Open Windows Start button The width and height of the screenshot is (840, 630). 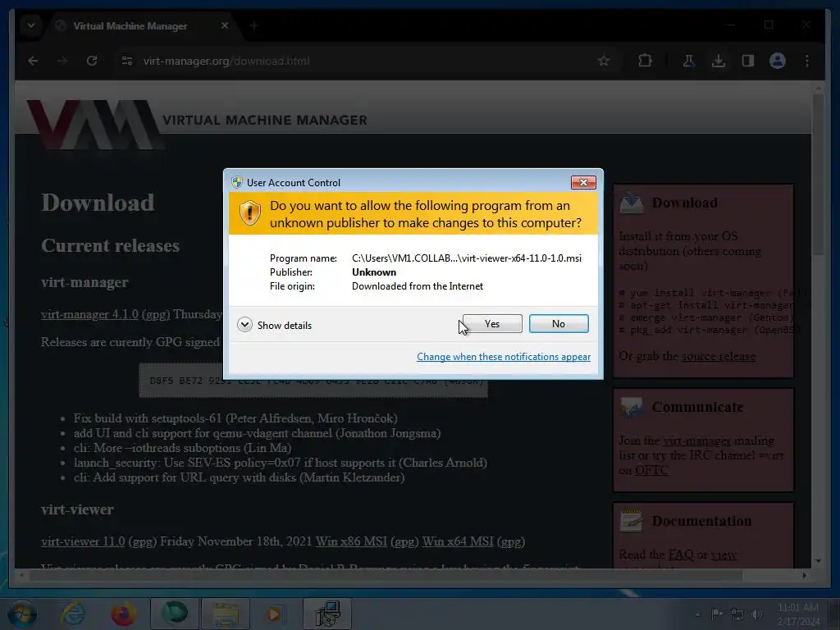click(x=21, y=614)
